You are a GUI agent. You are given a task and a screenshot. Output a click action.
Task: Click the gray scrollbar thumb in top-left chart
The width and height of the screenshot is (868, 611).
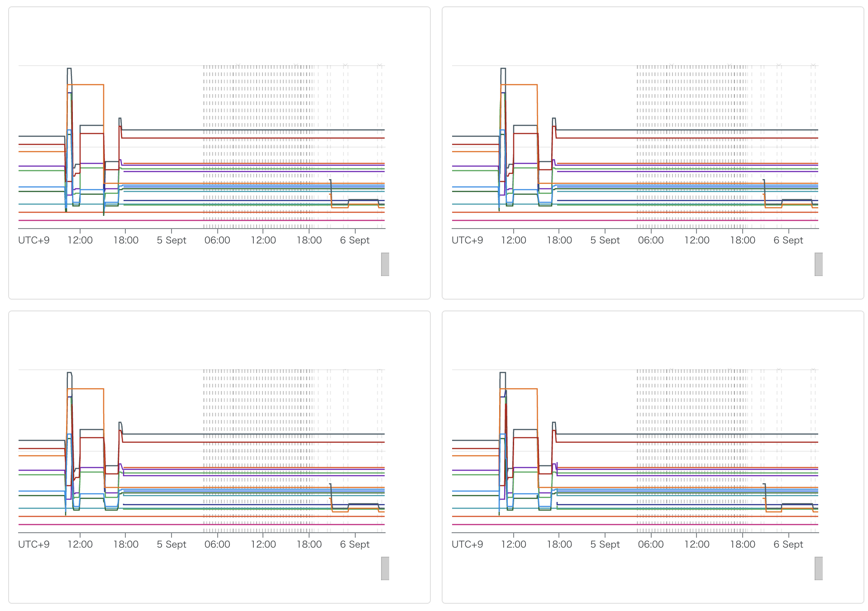tap(385, 264)
